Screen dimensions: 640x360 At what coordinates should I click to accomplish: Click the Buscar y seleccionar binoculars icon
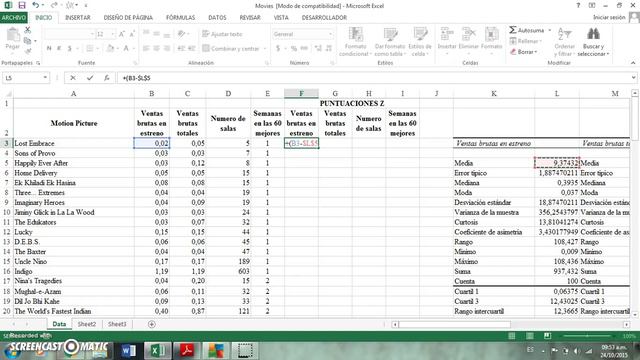pyautogui.click(x=593, y=34)
